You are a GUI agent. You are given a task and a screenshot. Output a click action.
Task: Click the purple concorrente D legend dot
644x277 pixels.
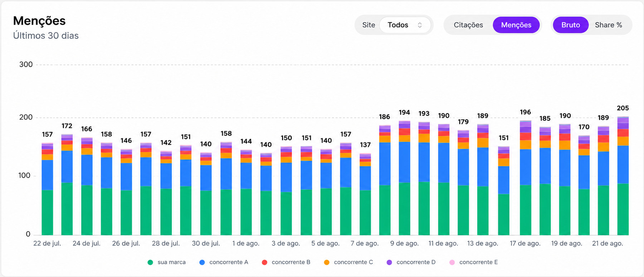click(x=389, y=262)
